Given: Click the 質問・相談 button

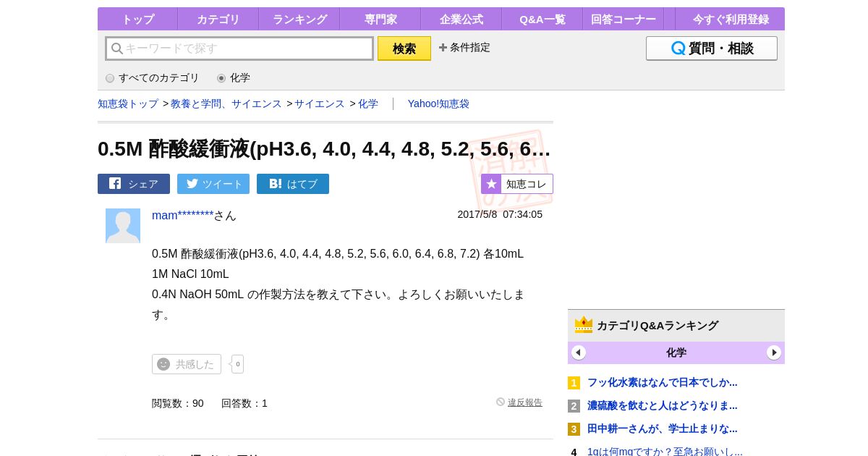Looking at the screenshot, I should 712,48.
